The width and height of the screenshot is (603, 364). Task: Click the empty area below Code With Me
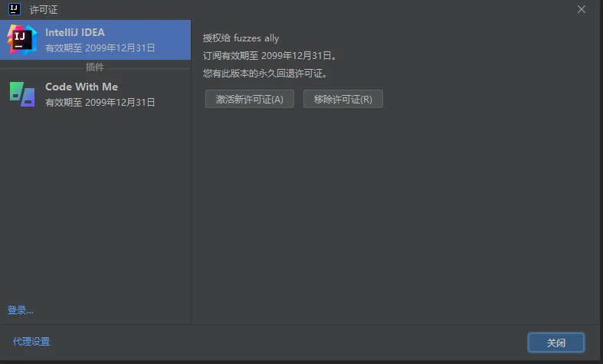pos(95,204)
